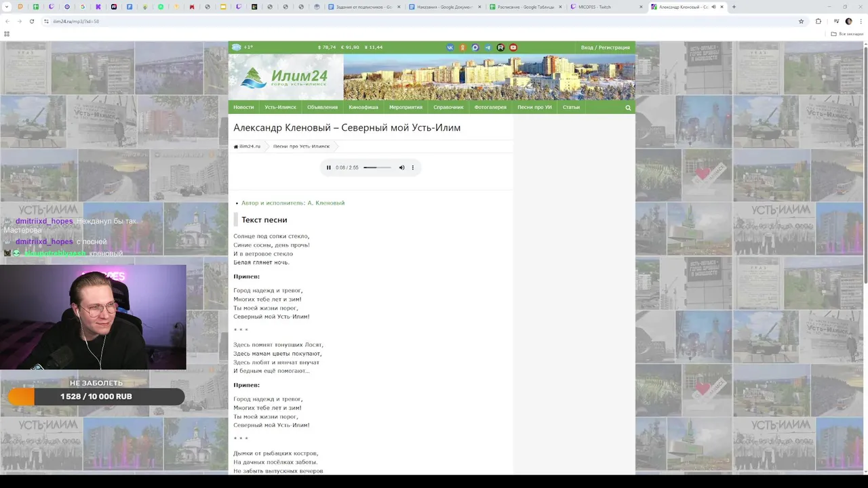This screenshot has width=868, height=488.
Task: Click the home icon in breadcrumb
Action: tap(236, 146)
